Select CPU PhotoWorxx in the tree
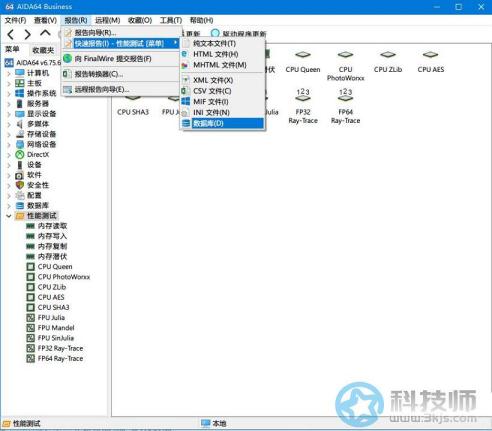The image size is (492, 431). tap(64, 277)
